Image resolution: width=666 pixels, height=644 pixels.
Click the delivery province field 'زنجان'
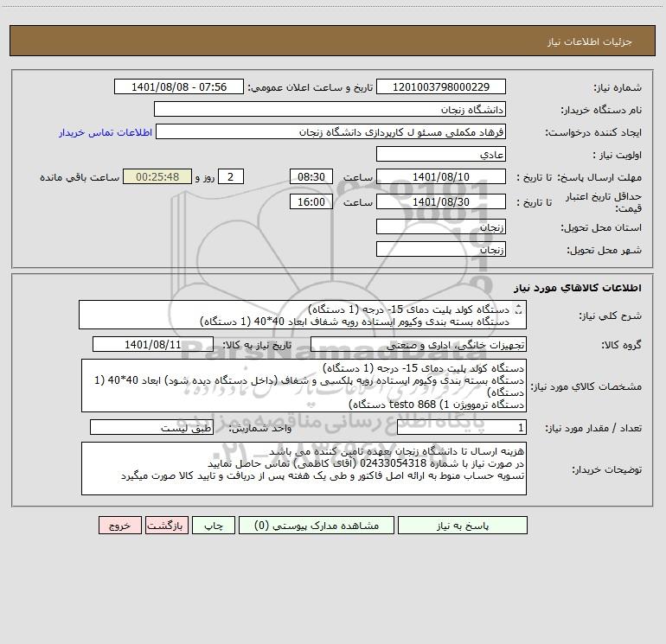click(x=441, y=226)
